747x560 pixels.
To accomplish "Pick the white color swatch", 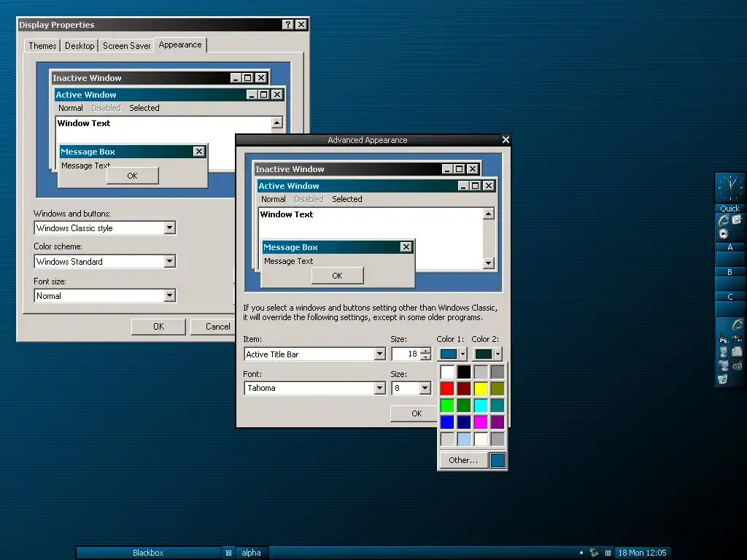I will point(447,372).
